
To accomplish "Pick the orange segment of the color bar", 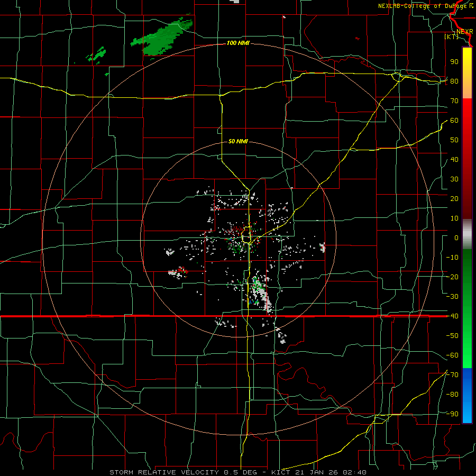I will pyautogui.click(x=467, y=89).
